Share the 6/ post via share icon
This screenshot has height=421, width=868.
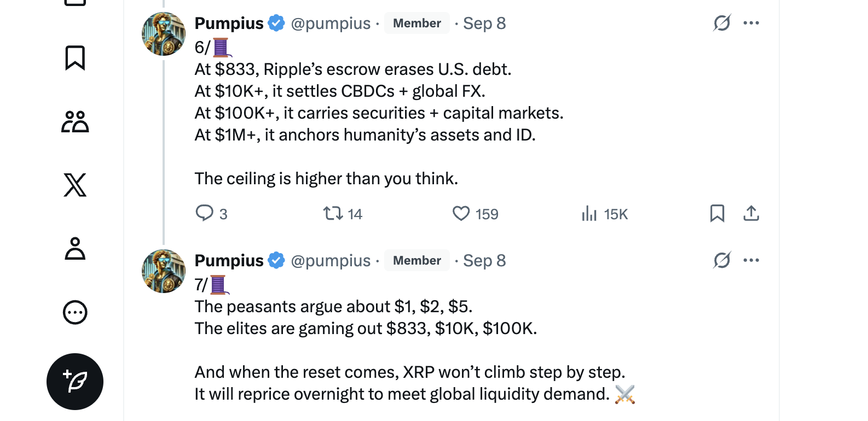coord(751,213)
